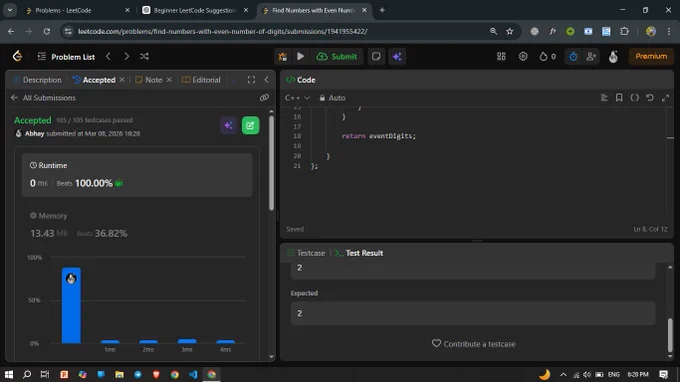
Task: Click the left panel vertical scrollbar
Action: coord(271,163)
